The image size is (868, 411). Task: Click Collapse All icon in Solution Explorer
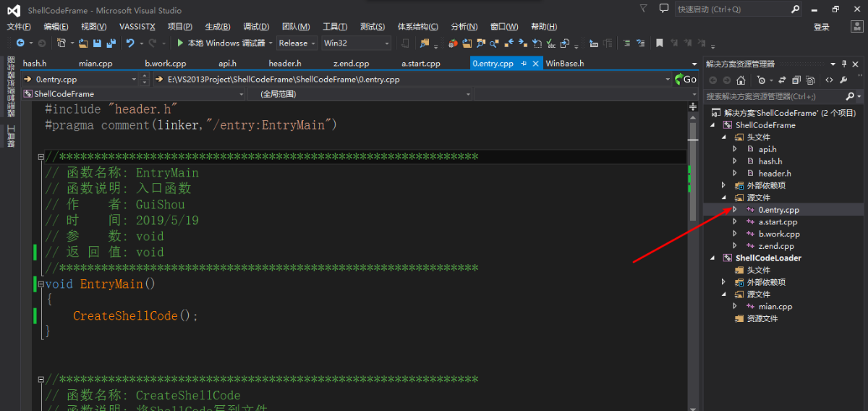pyautogui.click(x=796, y=80)
